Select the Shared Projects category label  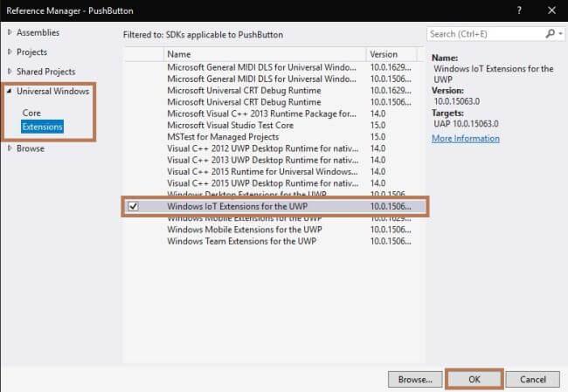point(46,72)
